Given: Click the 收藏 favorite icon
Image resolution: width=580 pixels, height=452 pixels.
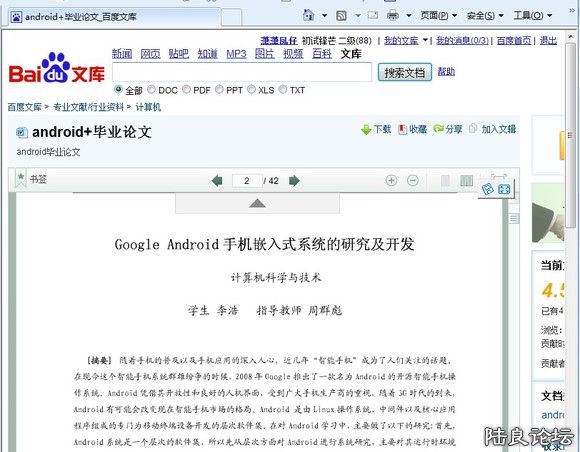Looking at the screenshot, I should 402,129.
